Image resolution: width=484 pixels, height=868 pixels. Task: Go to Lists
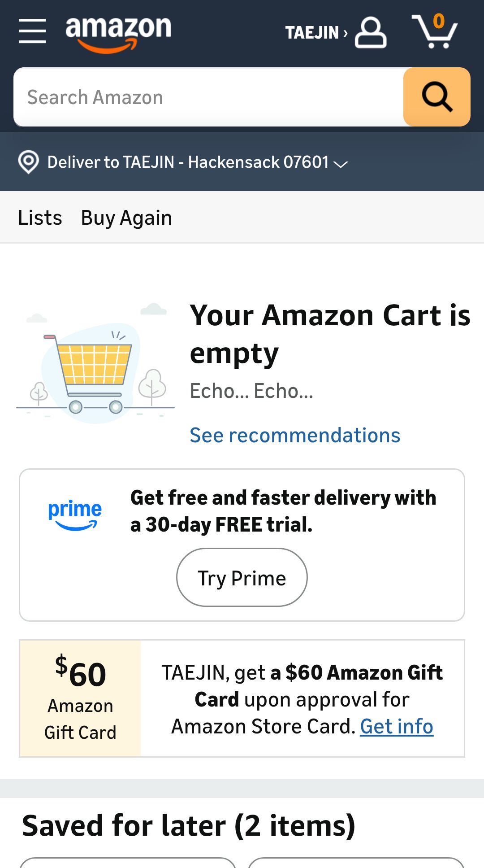coord(40,218)
